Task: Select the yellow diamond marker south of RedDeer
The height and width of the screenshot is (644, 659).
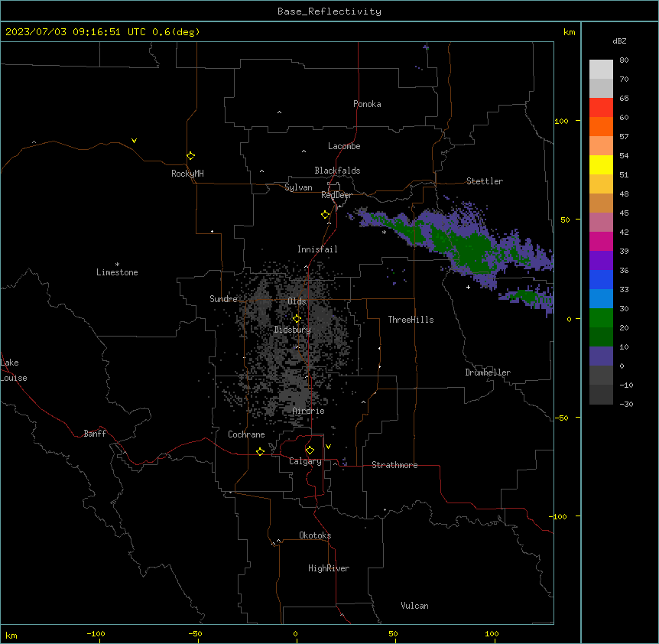Action: (x=325, y=215)
